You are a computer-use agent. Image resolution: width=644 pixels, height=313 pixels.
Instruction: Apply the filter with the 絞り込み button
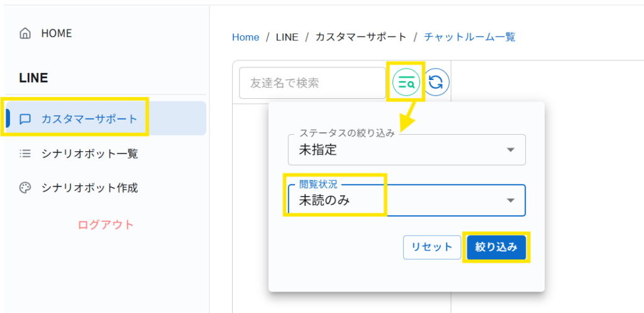pyautogui.click(x=496, y=247)
